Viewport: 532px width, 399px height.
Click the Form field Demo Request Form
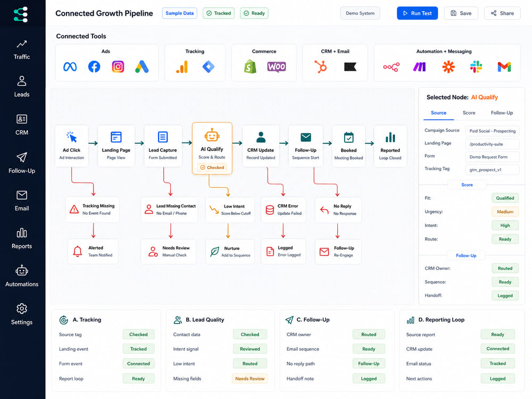(x=492, y=157)
